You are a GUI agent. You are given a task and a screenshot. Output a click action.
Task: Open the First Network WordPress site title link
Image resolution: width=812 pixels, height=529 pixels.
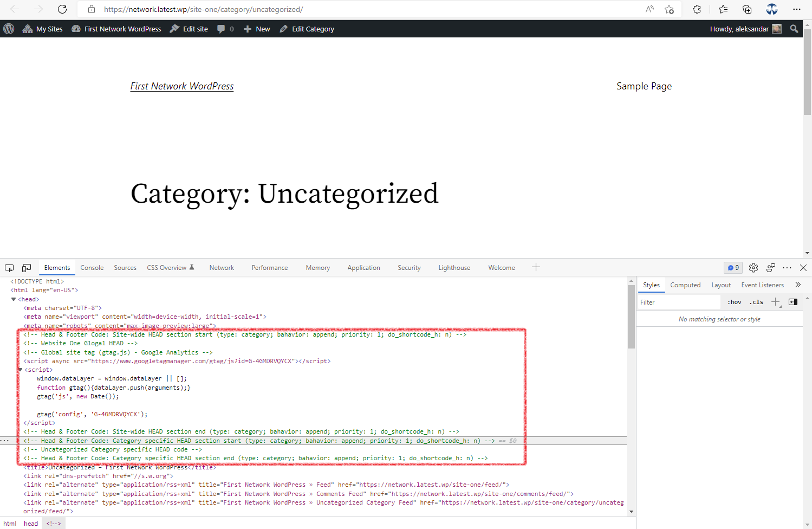click(x=182, y=86)
